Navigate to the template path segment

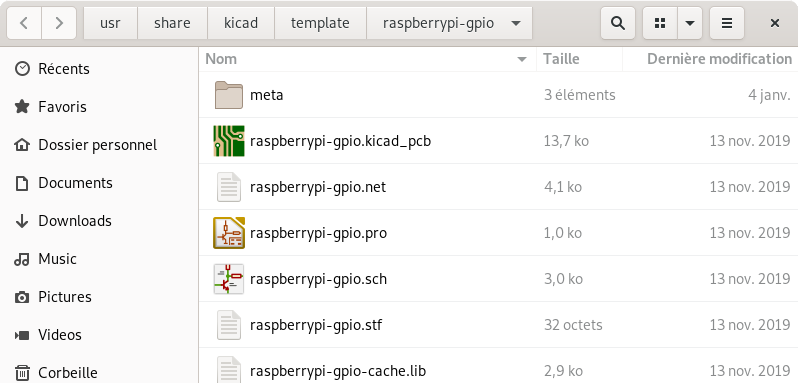pyautogui.click(x=320, y=23)
